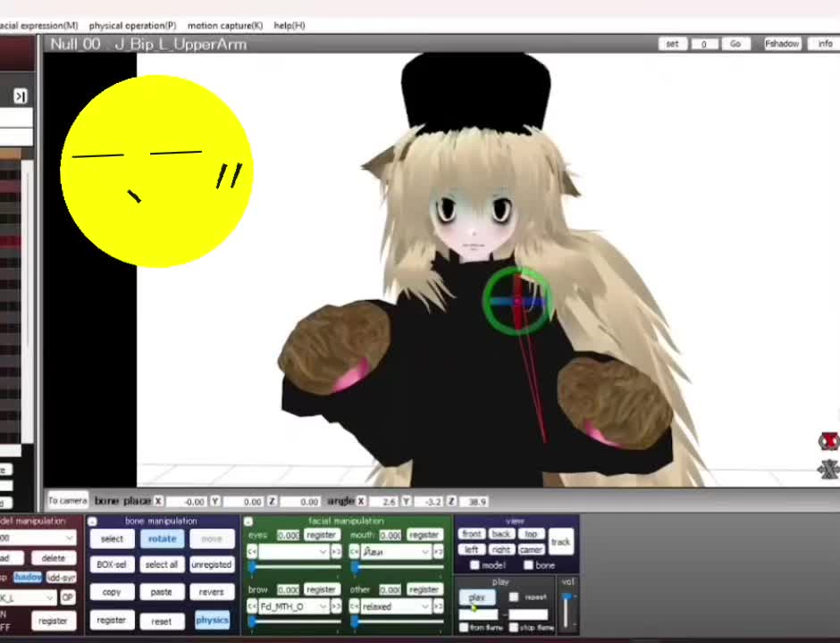Screen dimensions: 840x643
Task: Click the frame number field next to set
Action: [x=704, y=45]
